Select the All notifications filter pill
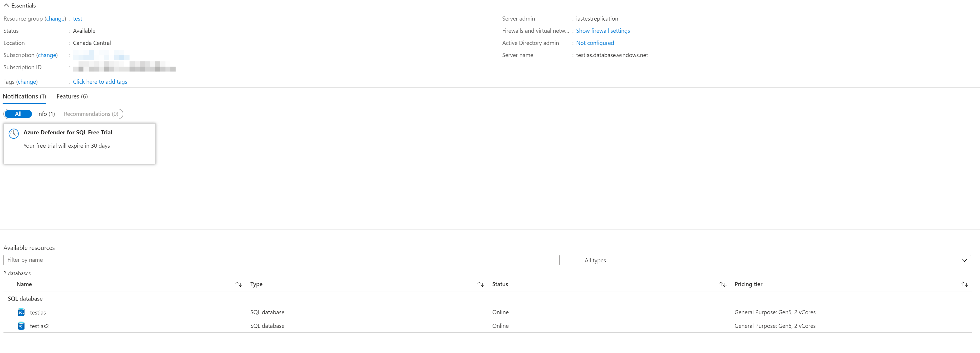The image size is (980, 353). coord(18,114)
